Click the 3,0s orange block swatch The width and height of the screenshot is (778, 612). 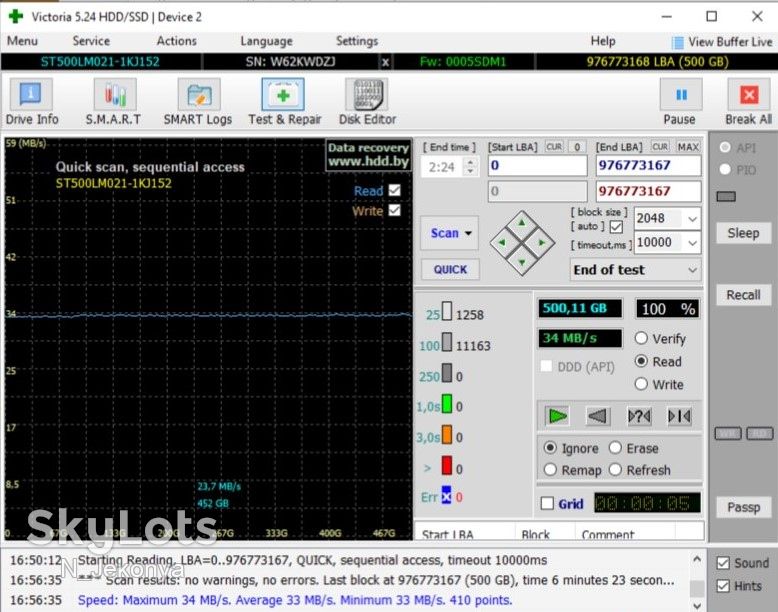click(447, 434)
